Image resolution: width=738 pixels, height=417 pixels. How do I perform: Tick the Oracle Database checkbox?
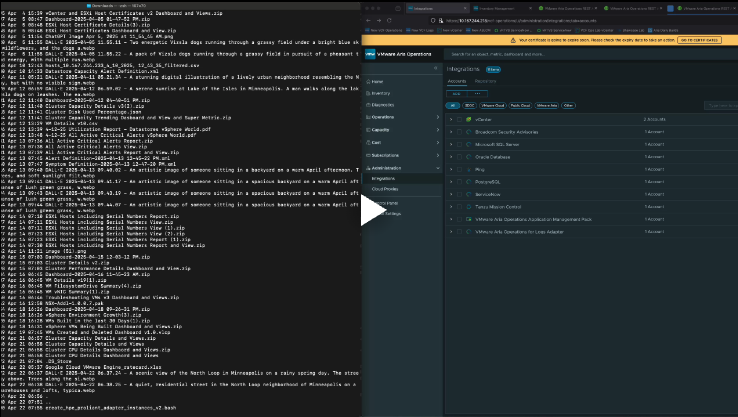[459, 157]
